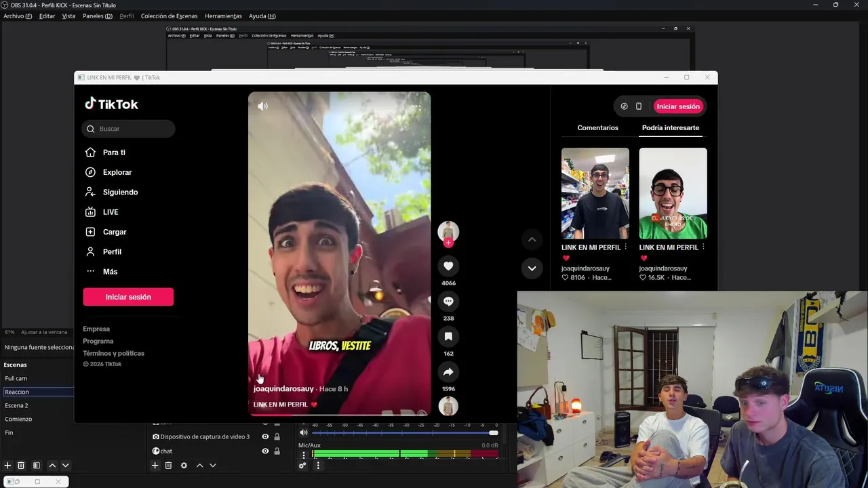Mute the TikTok video sound icon

coord(263,106)
